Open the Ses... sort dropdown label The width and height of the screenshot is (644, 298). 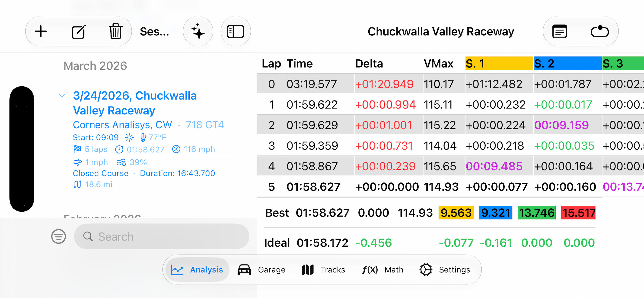tap(154, 32)
